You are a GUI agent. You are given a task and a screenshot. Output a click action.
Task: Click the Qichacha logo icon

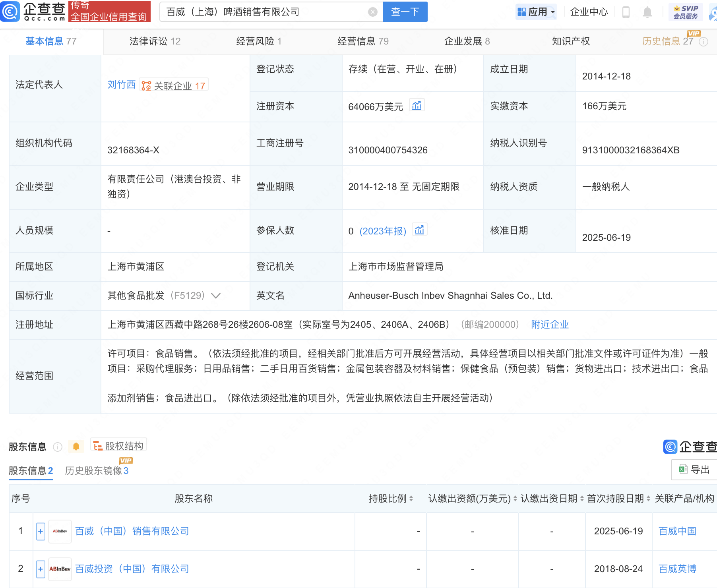pos(10,12)
